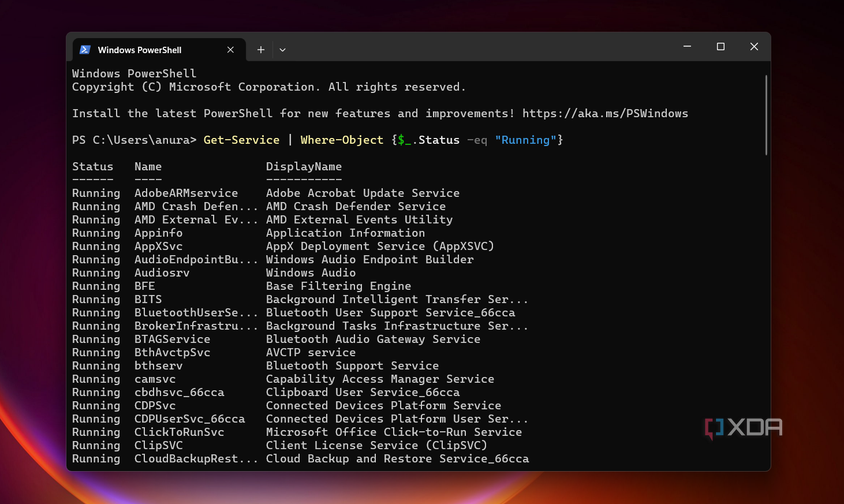Maximize the terminal window
This screenshot has width=844, height=504.
721,47
